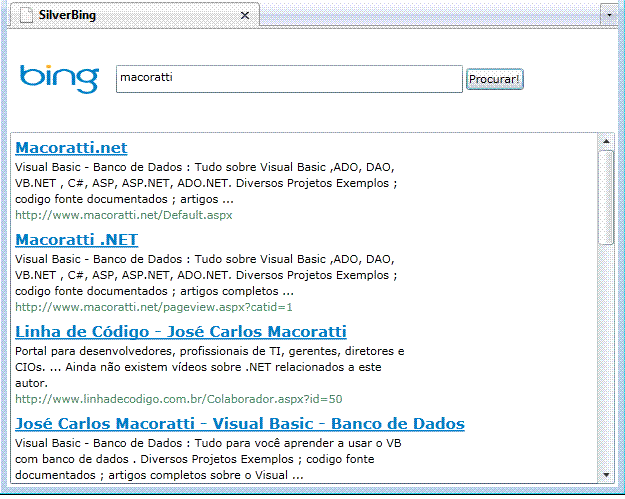The image size is (625, 499).
Task: Click the snippet ending 'artigos completos ...' under Macoratti .NET
Action: tap(206, 275)
